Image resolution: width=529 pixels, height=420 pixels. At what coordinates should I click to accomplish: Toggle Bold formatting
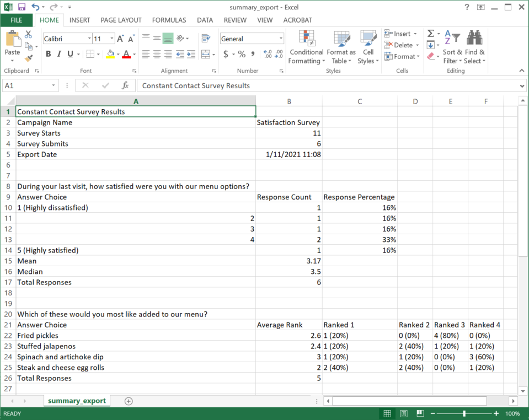[48, 54]
